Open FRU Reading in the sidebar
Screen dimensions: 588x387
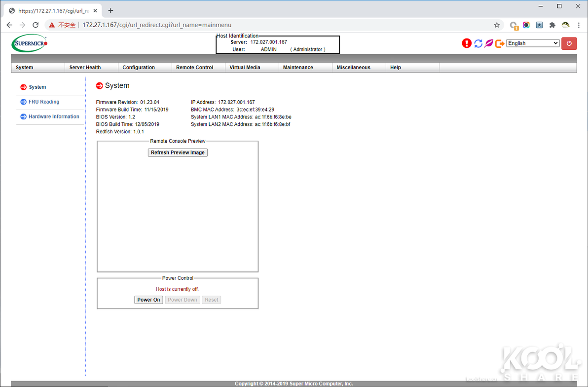click(44, 102)
